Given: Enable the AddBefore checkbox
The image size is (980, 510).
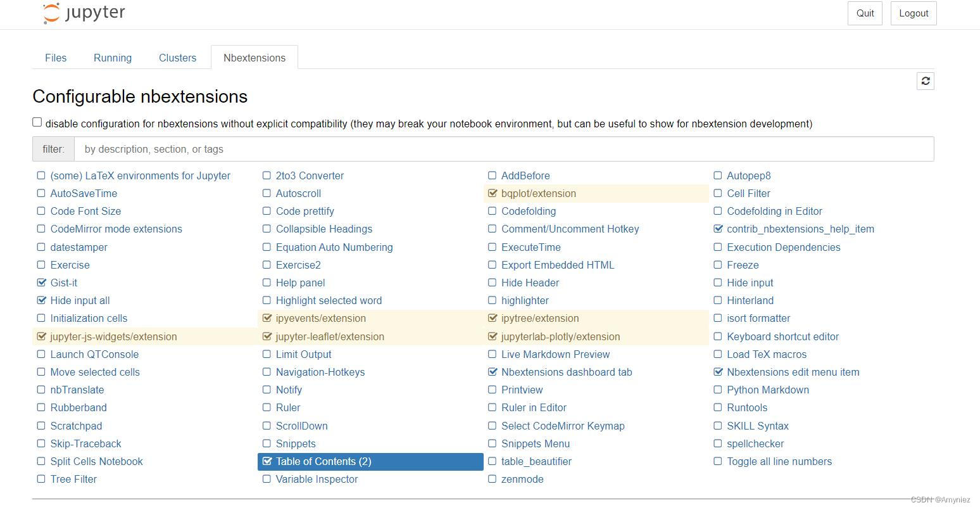Looking at the screenshot, I should tap(492, 175).
